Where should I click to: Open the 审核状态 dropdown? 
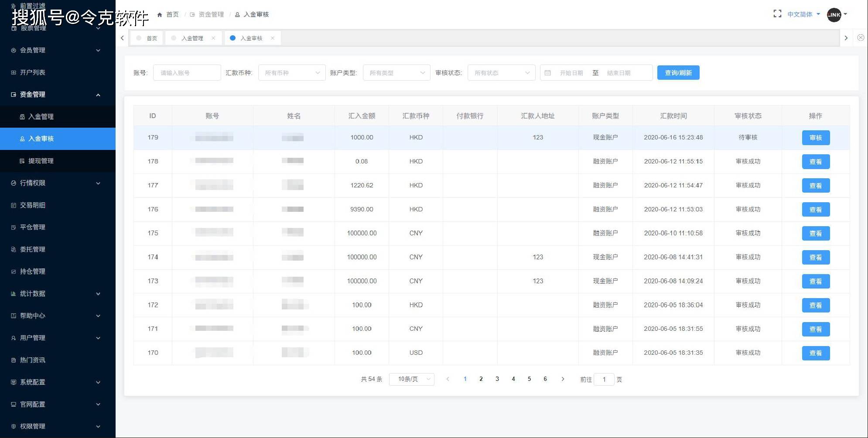[502, 73]
